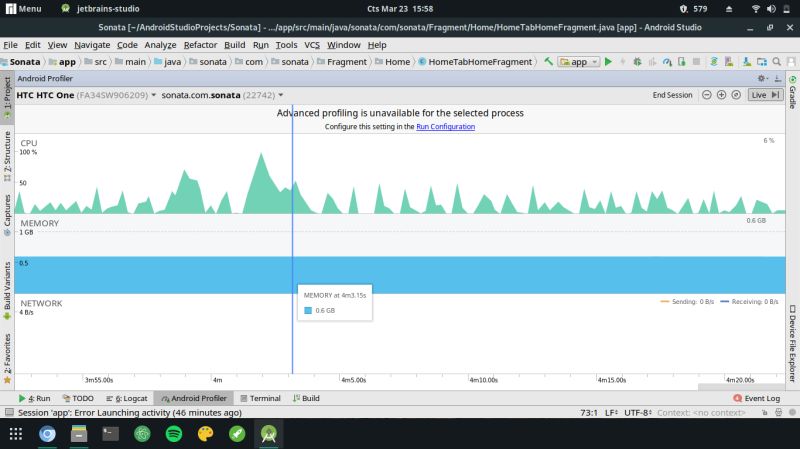Open the Structure side panel

click(7, 156)
